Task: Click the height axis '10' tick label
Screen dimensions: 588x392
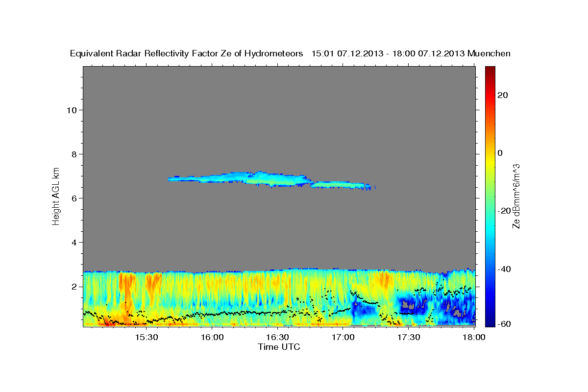Action: [72, 110]
